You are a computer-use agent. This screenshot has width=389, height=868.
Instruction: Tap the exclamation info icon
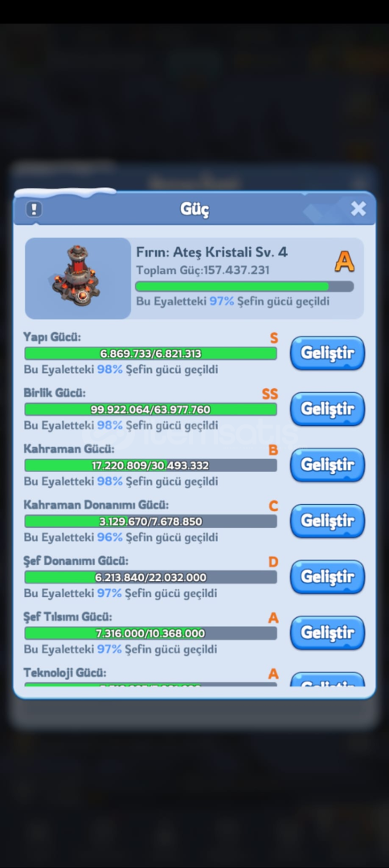[35, 209]
